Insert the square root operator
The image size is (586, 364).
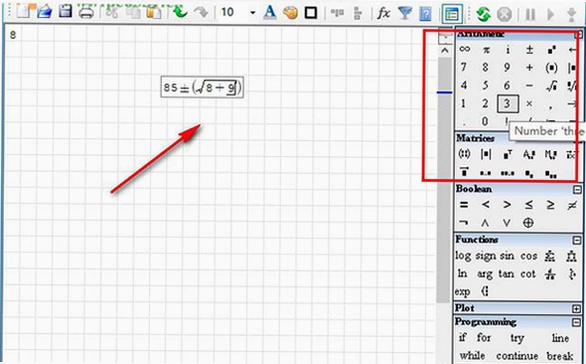[x=551, y=86]
